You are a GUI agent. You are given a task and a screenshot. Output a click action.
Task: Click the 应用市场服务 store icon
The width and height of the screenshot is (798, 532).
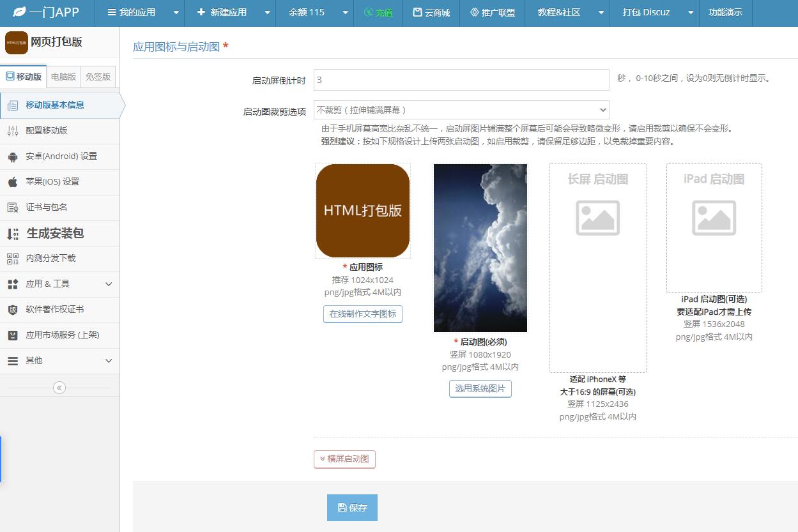(x=13, y=335)
